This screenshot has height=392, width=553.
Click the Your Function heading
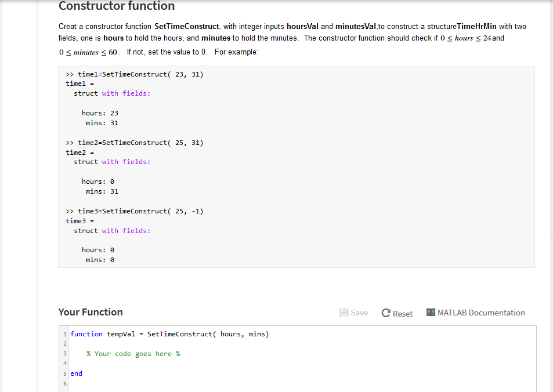(91, 312)
